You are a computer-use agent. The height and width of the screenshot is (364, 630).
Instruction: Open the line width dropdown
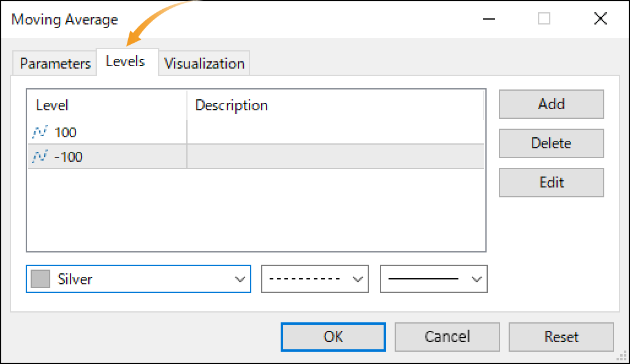[x=433, y=279]
